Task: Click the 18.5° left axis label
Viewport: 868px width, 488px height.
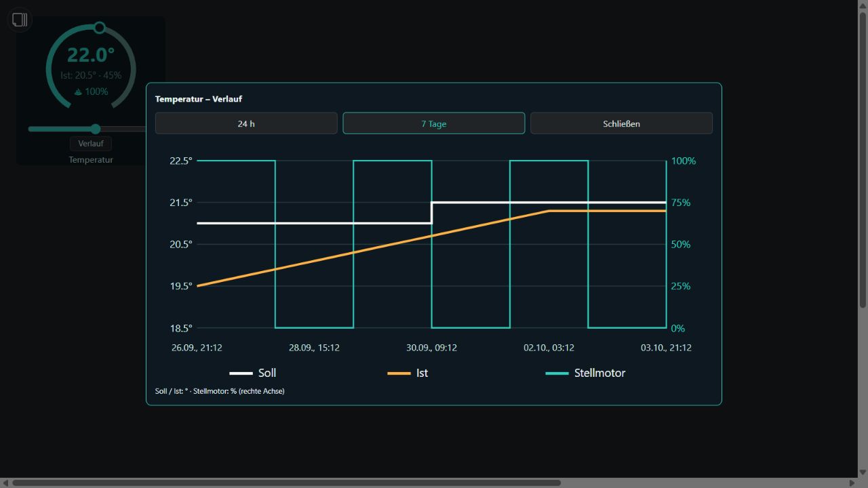Action: (x=181, y=328)
